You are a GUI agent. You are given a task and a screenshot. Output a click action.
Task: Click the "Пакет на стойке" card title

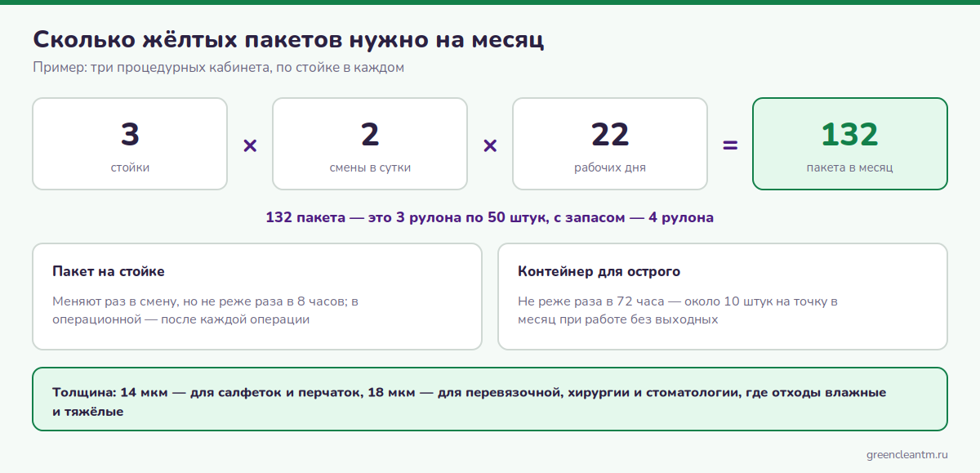coord(109,271)
